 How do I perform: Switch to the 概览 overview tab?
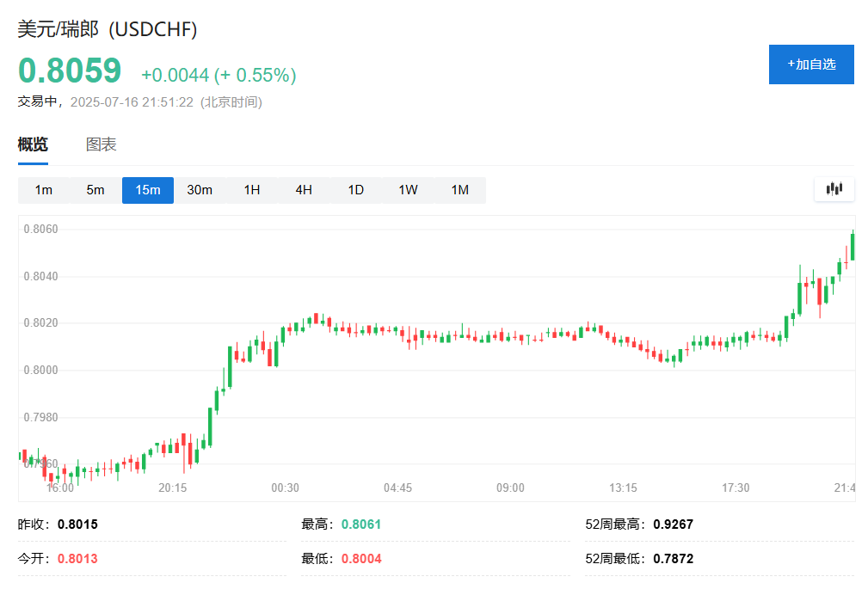[x=33, y=144]
